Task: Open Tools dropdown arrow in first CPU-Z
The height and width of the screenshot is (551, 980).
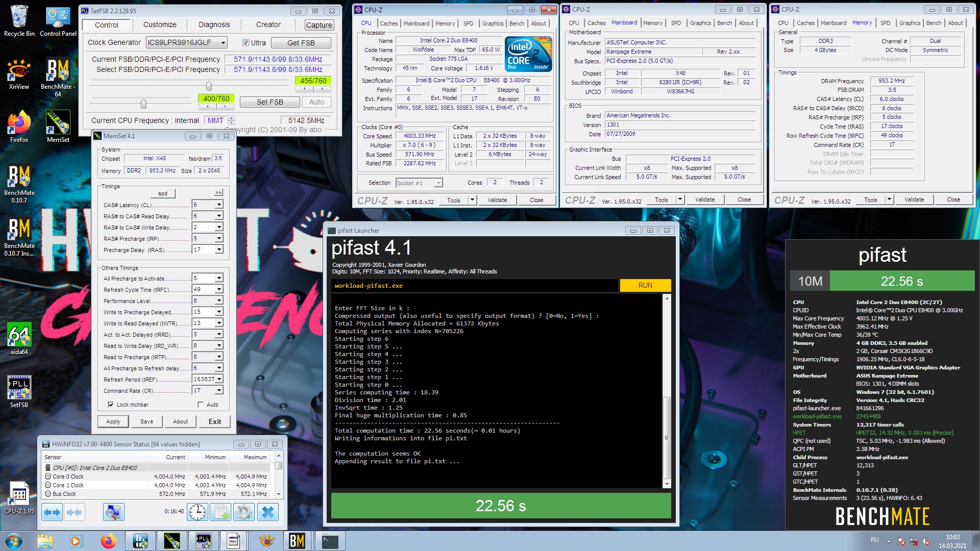Action: coord(472,200)
